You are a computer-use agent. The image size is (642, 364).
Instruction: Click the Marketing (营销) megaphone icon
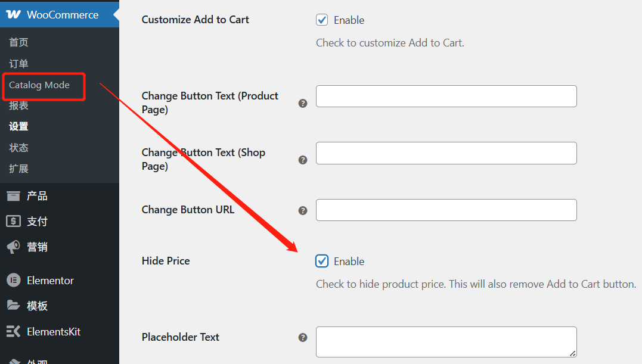13,247
